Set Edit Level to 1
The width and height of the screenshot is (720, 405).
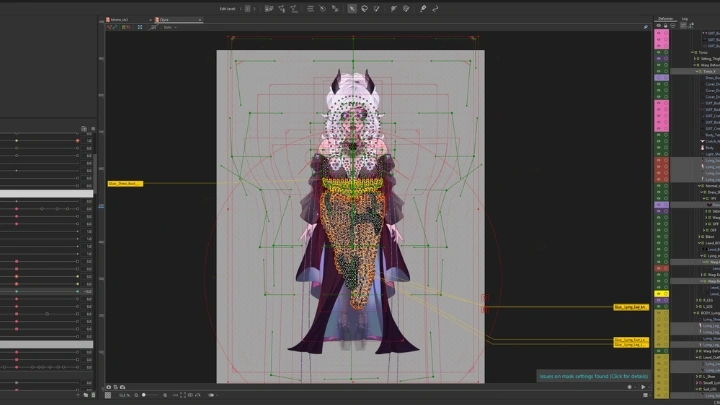242,8
